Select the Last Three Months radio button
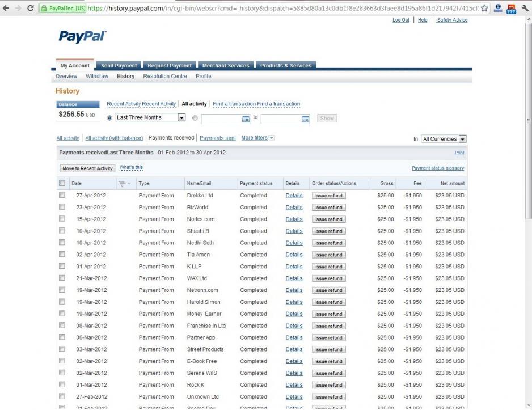The image size is (532, 410). tap(109, 118)
